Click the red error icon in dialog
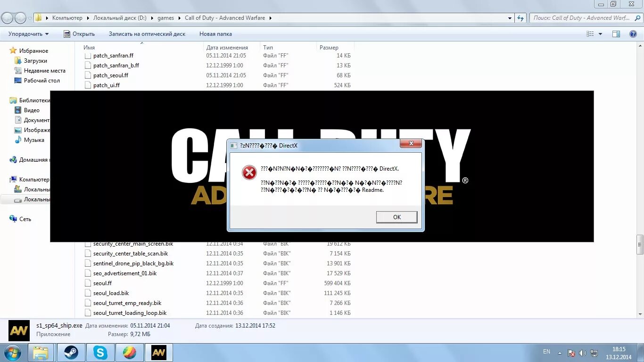Viewport: 644px width, 362px height. point(249,173)
